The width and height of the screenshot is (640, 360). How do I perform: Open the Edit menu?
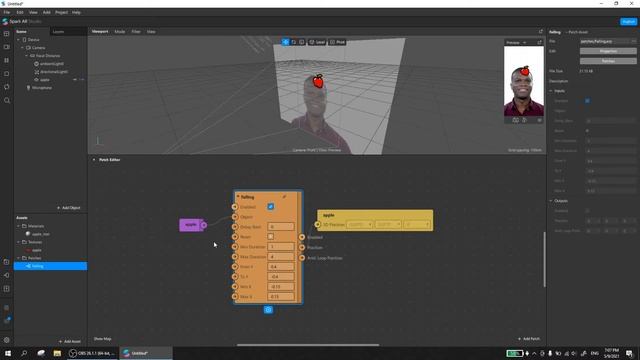tap(20, 13)
